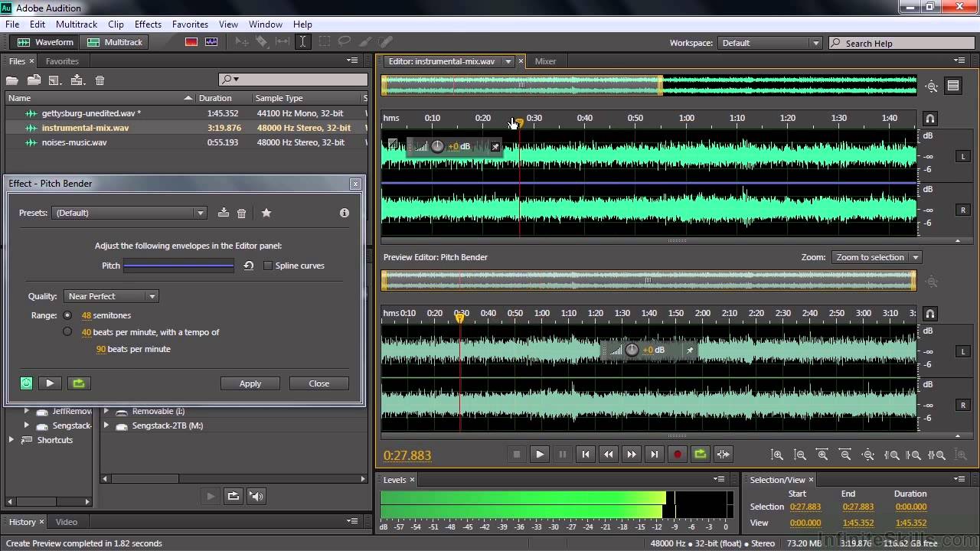This screenshot has height=551, width=980.
Task: Click the Spectral Frequency Display icon in toolbar
Action: point(191,42)
